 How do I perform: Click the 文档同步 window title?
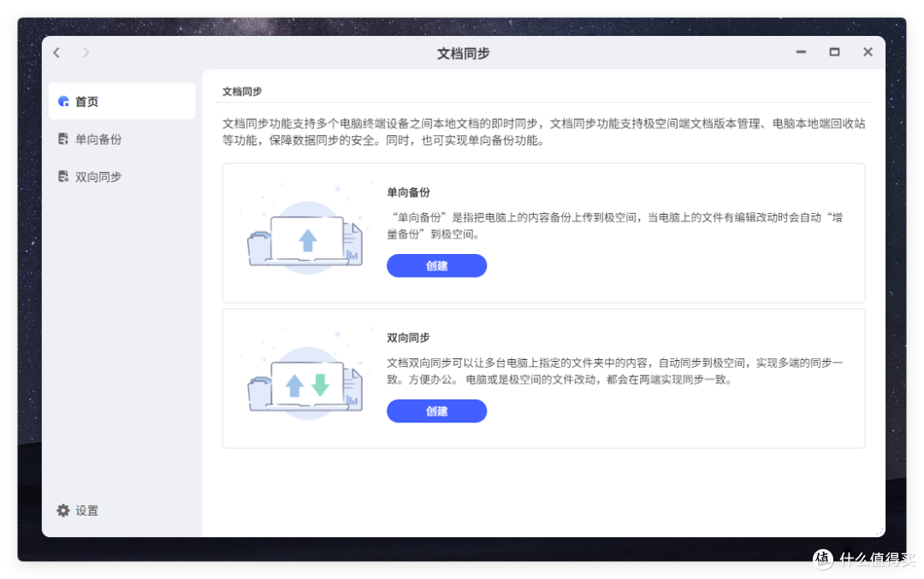(x=463, y=54)
